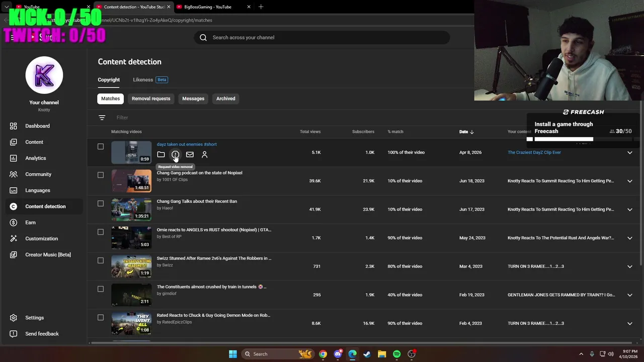644x362 pixels.
Task: Tick the checkbox for Chang Gang podcast row
Action: pos(101,175)
